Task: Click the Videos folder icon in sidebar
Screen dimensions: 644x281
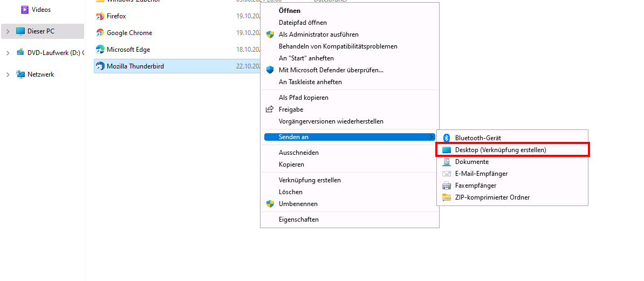Action: pyautogui.click(x=25, y=10)
